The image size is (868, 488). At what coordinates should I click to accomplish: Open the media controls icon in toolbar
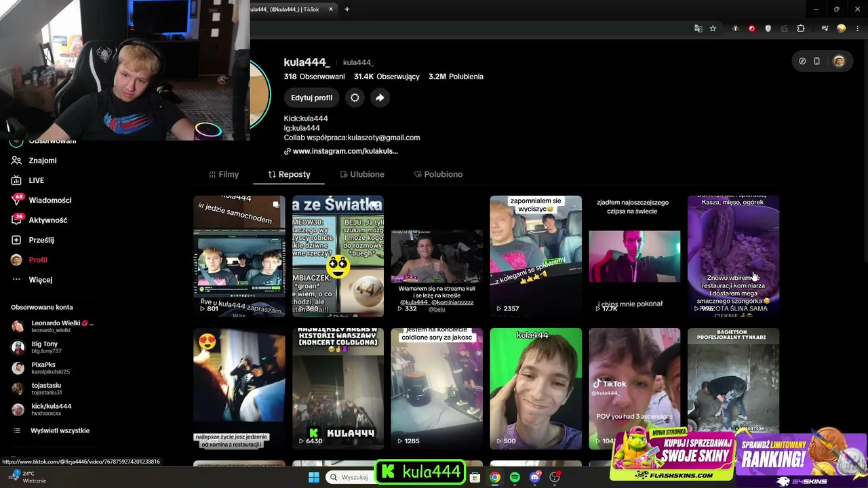825,28
